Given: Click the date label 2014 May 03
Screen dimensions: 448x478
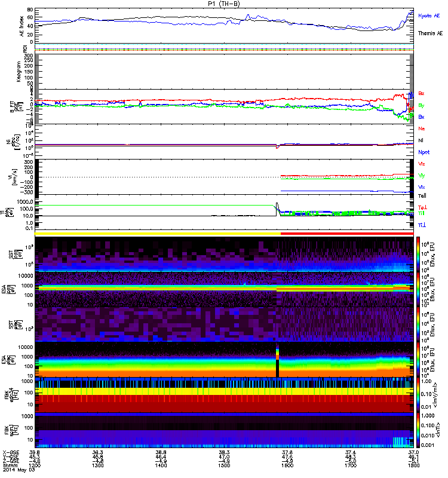Looking at the screenshot, I should (x=19, y=470).
